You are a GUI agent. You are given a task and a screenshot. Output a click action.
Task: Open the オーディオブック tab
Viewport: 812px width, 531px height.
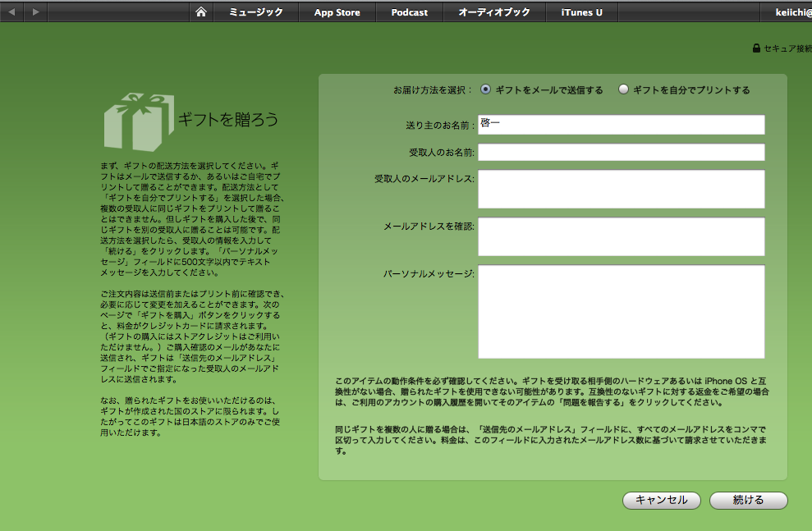tap(493, 12)
